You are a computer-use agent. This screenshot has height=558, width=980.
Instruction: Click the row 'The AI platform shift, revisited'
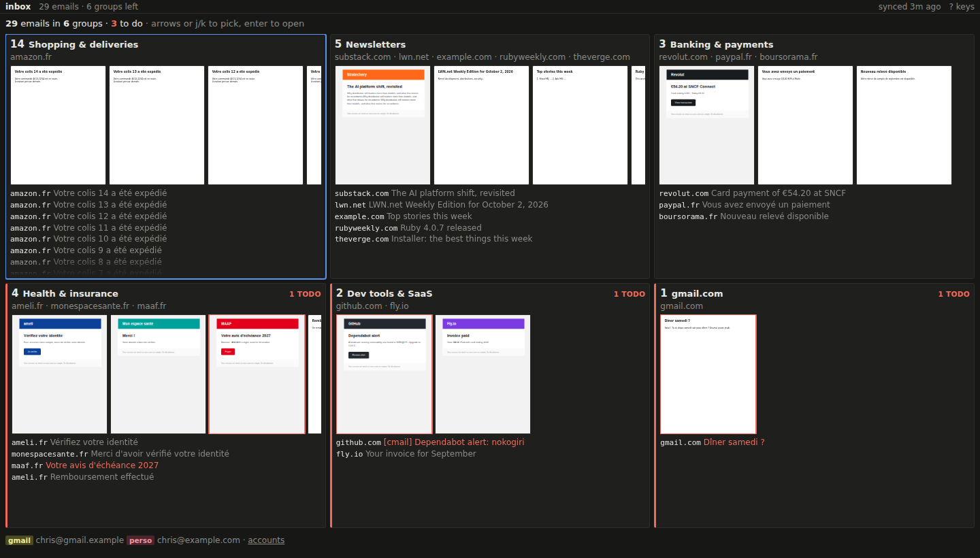click(490, 193)
